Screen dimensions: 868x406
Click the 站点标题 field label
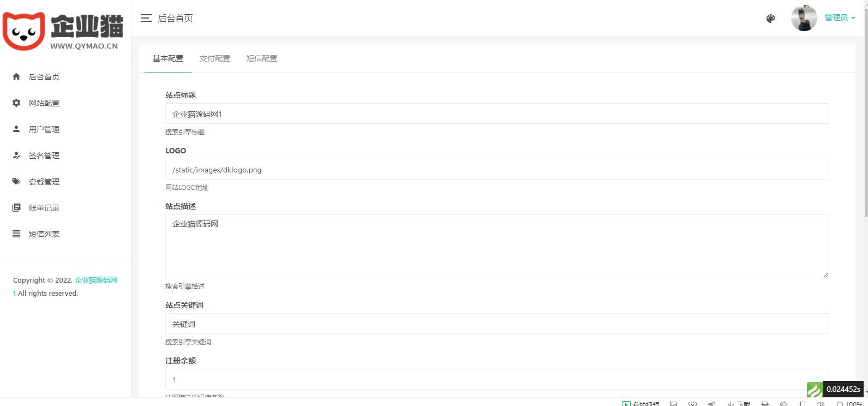(181, 95)
